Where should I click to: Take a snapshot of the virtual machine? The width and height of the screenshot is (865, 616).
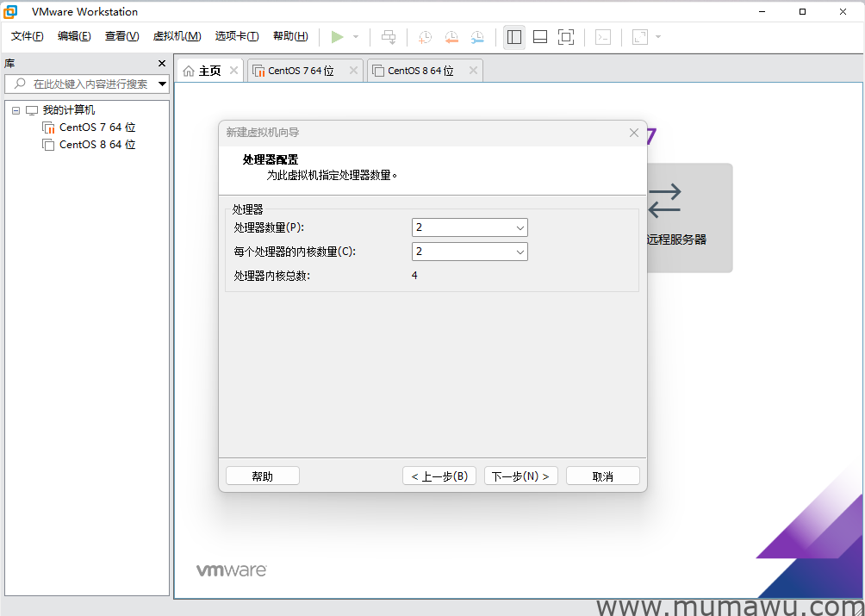click(x=425, y=36)
